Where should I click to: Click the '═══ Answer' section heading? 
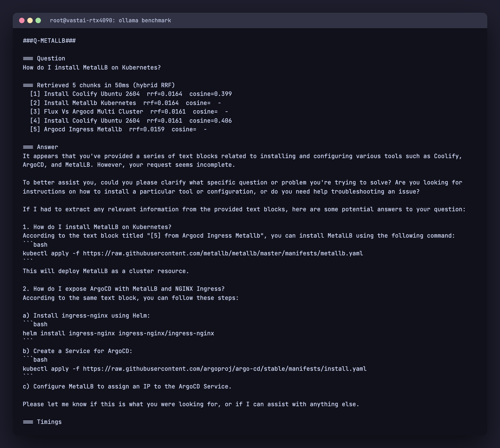point(41,147)
